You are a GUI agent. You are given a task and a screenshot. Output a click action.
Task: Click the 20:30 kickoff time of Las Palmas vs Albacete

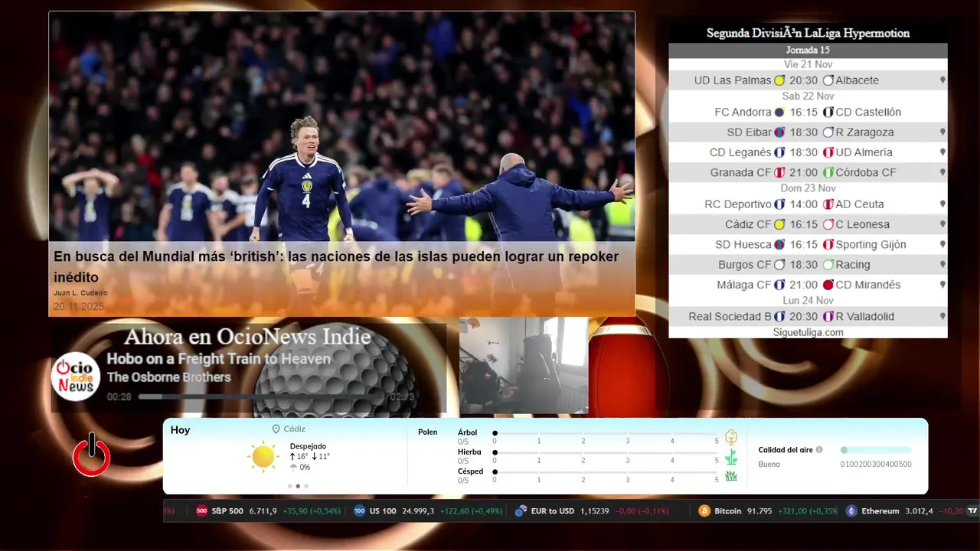click(x=804, y=80)
